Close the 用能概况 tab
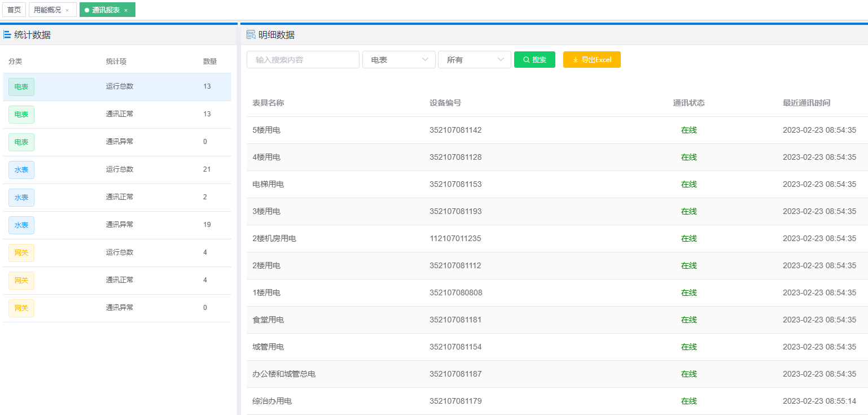Screen dimensions: 868x415 coord(67,9)
